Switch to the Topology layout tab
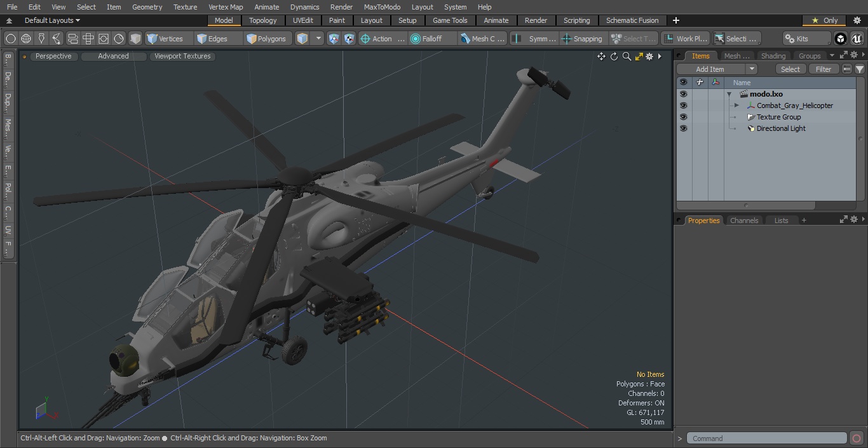 pos(263,20)
